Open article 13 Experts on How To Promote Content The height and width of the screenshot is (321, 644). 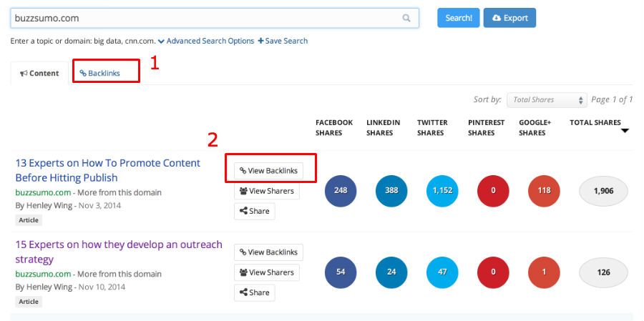click(x=108, y=170)
